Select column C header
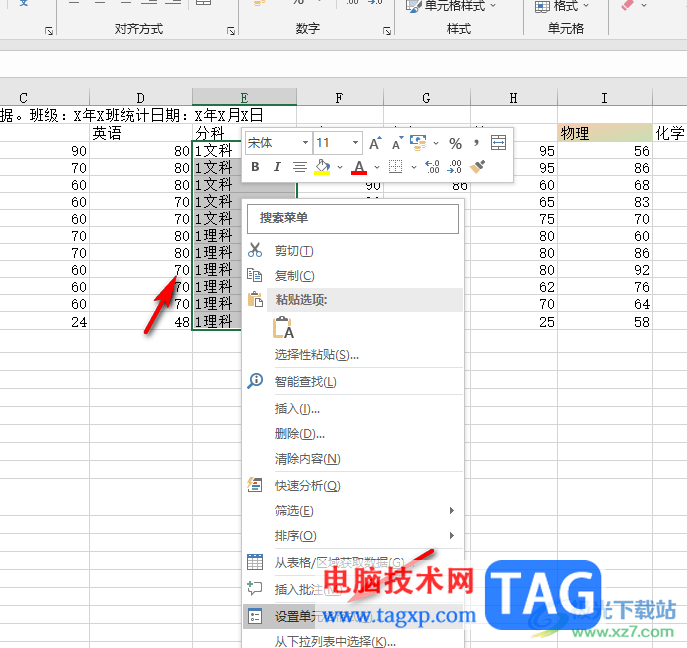This screenshot has width=687, height=648. 23,97
